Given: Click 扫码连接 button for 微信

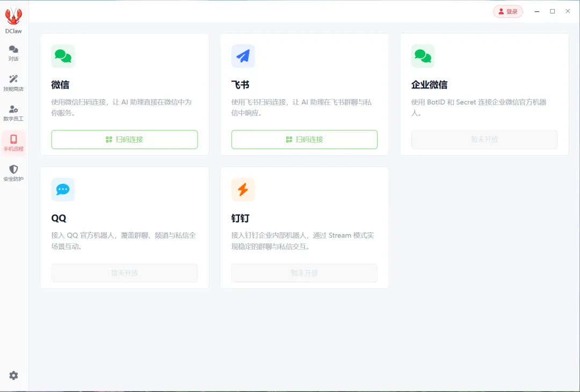Looking at the screenshot, I should (124, 140).
